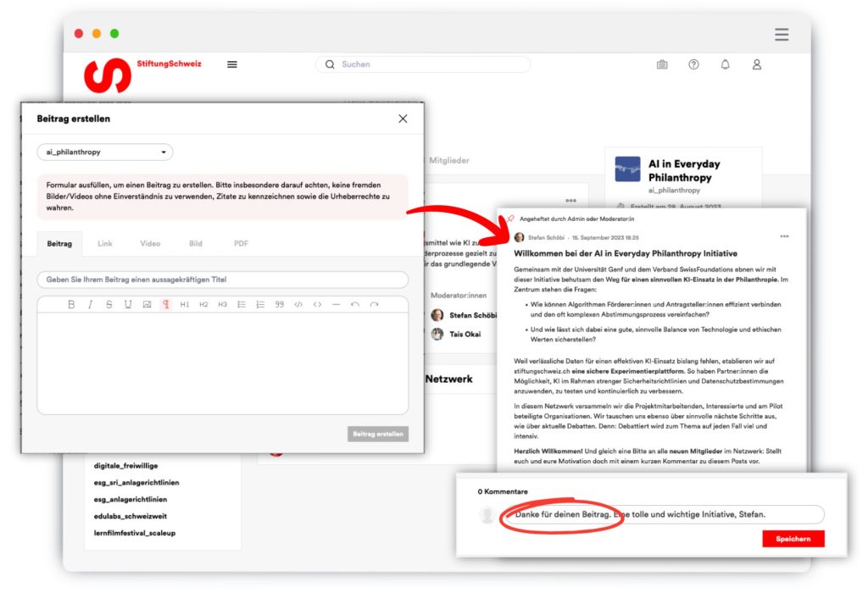
Task: Insert a code block with the <> icon
Action: coord(317,304)
